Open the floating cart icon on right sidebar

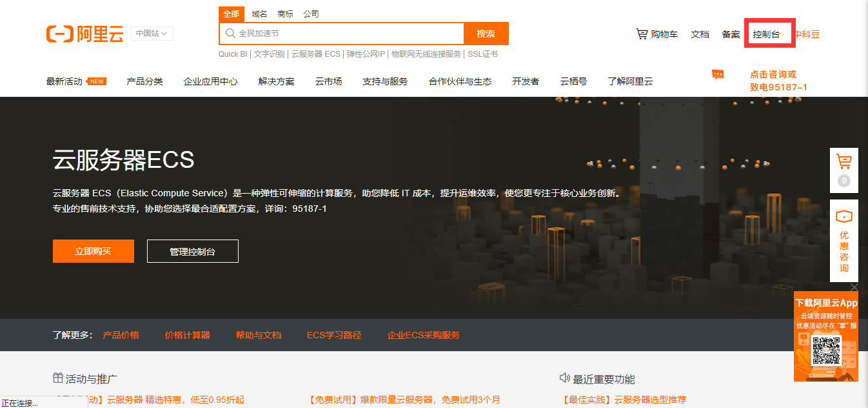pos(843,161)
